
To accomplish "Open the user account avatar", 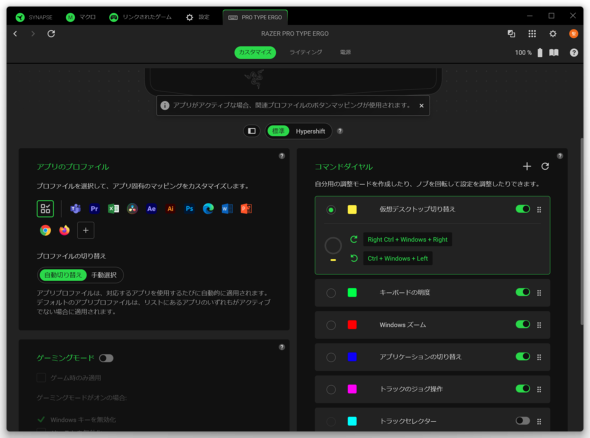I will (x=573, y=34).
